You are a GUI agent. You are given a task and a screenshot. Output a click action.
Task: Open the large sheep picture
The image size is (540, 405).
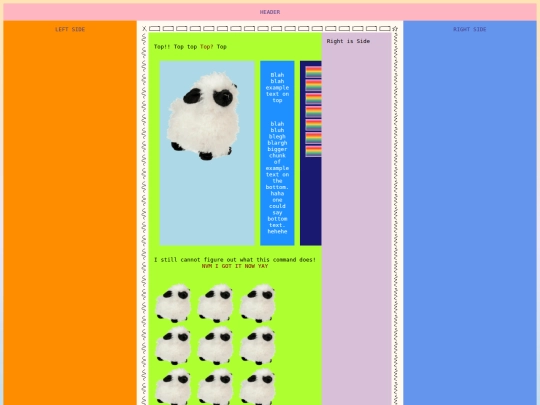pyautogui.click(x=203, y=115)
